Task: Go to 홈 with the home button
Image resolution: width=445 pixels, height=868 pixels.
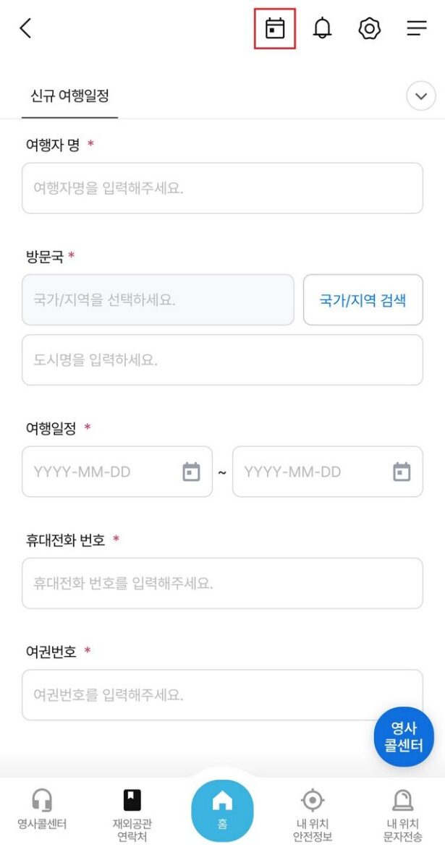Action: coord(222,810)
